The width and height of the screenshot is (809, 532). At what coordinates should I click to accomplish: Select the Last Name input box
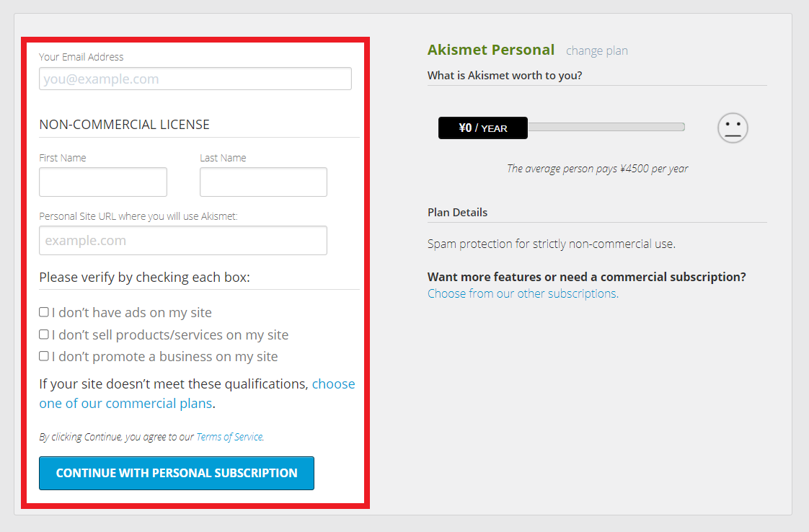263,182
